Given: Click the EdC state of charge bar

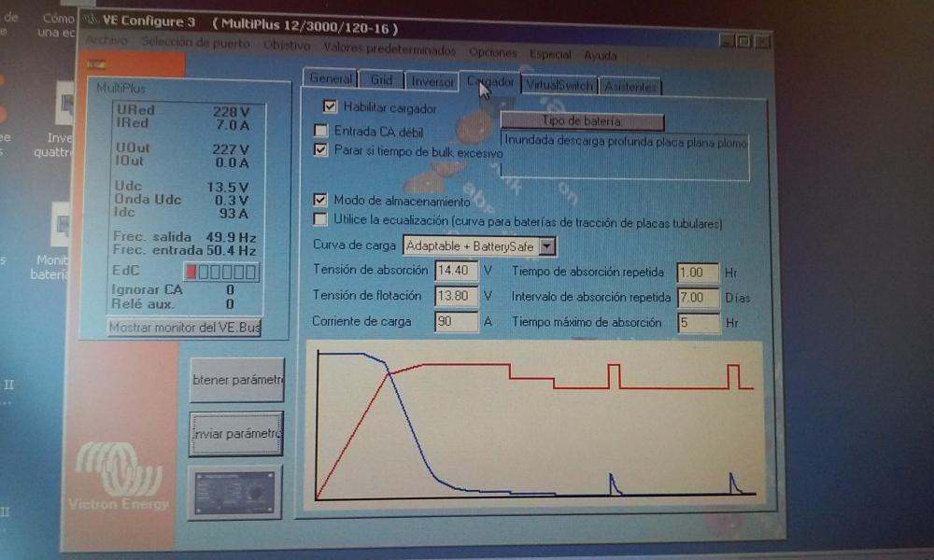Looking at the screenshot, I should pos(221,272).
